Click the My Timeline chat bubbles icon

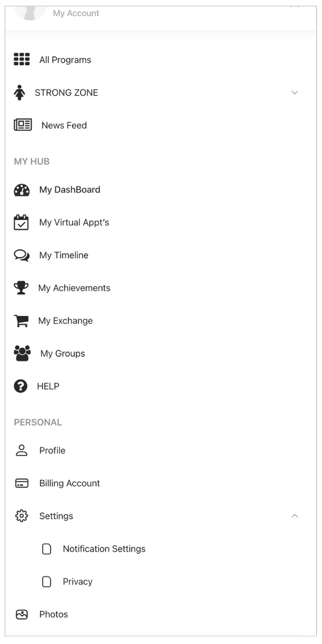pyautogui.click(x=22, y=256)
